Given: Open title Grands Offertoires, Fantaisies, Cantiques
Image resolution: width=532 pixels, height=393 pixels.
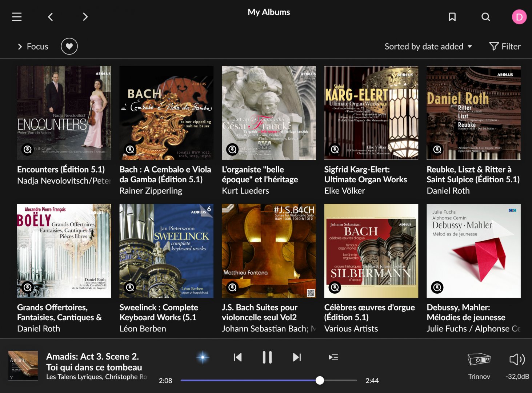Looking at the screenshot, I should (x=60, y=313).
